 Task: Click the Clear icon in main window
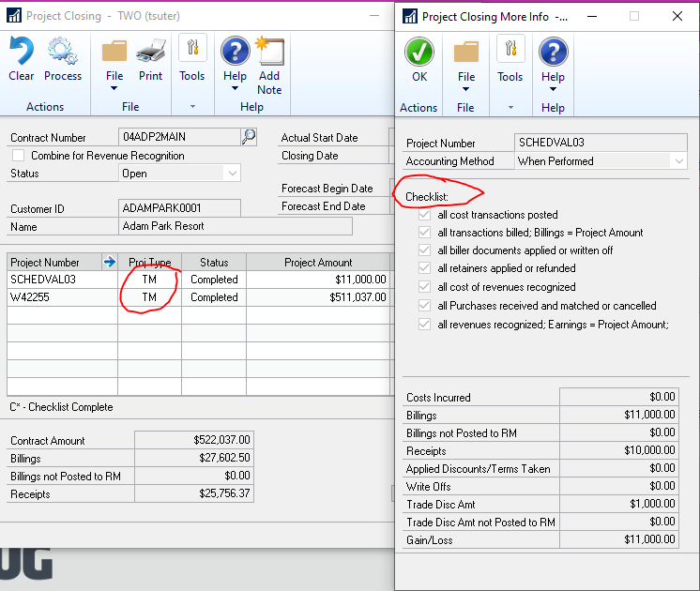click(21, 53)
